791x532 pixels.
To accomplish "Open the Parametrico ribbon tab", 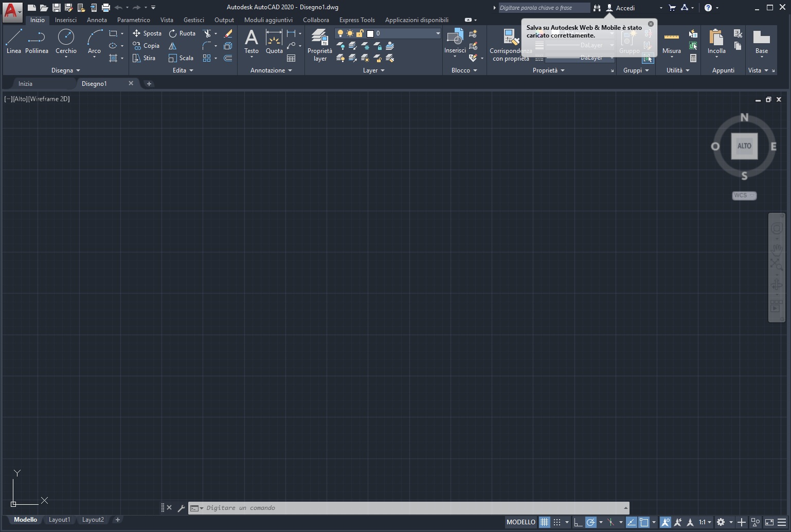I will (134, 20).
